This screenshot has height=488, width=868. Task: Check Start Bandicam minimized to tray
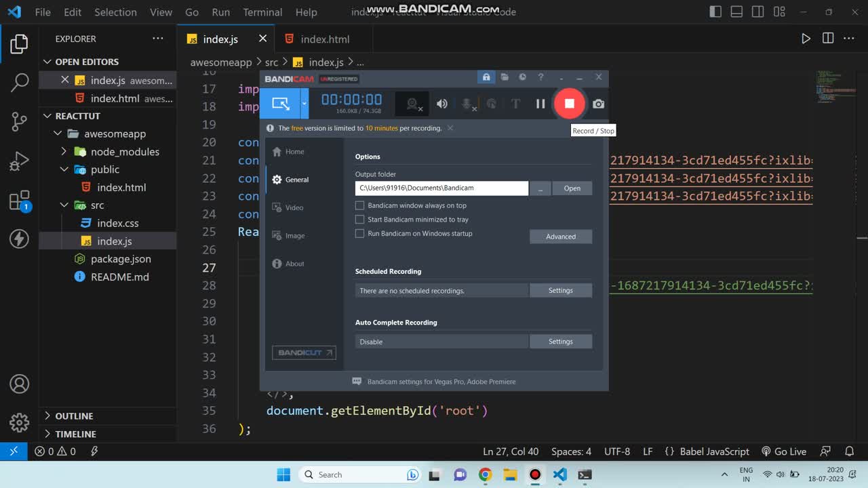[x=360, y=220]
